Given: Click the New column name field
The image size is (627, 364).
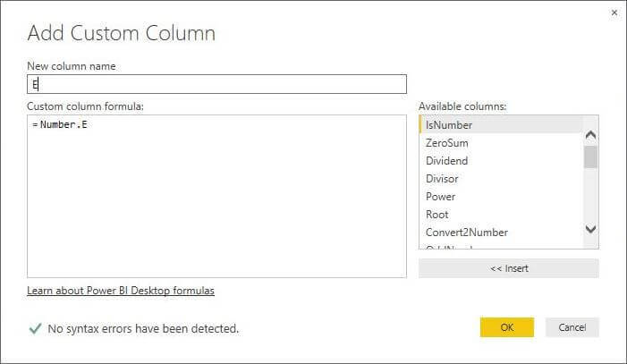Looking at the screenshot, I should tap(217, 84).
